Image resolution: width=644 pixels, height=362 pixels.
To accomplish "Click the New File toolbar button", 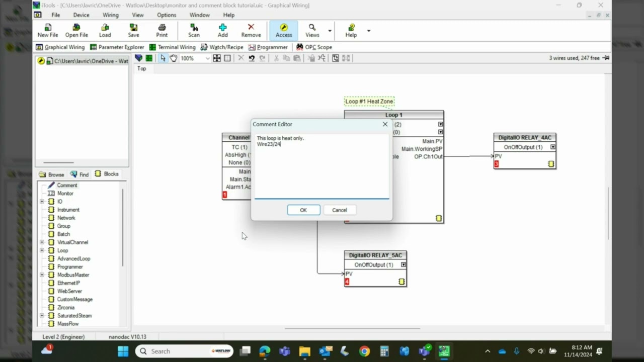I will point(47,31).
